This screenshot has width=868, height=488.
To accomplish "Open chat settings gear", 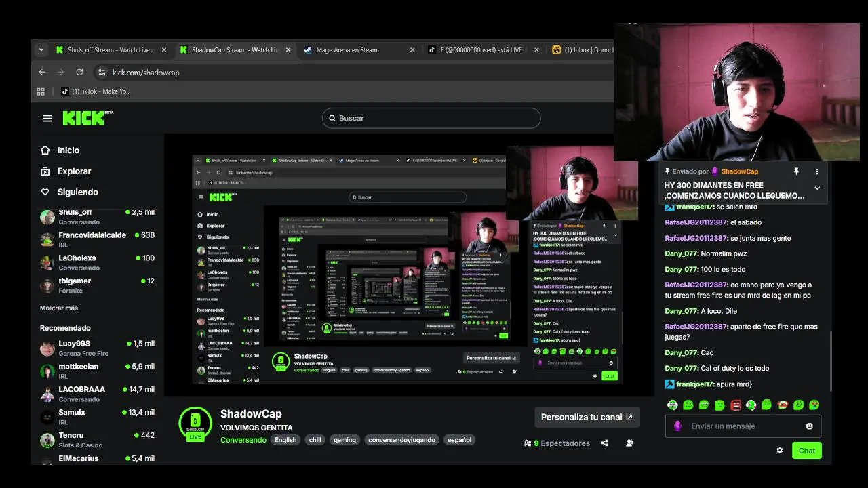I will click(780, 450).
